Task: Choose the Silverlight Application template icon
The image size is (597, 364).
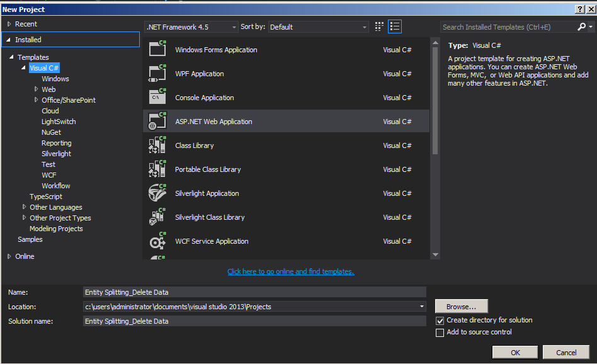Action: point(157,193)
